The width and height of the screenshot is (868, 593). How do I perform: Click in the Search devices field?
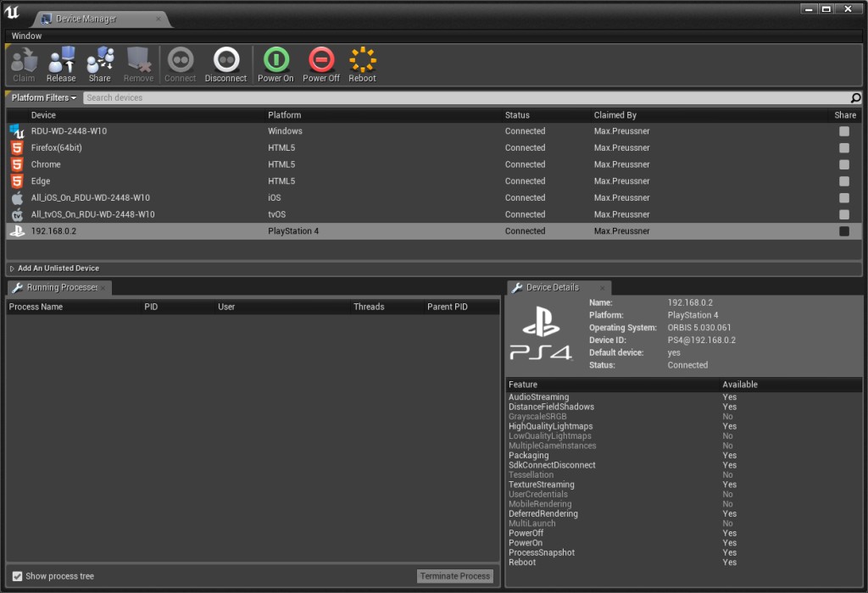467,98
